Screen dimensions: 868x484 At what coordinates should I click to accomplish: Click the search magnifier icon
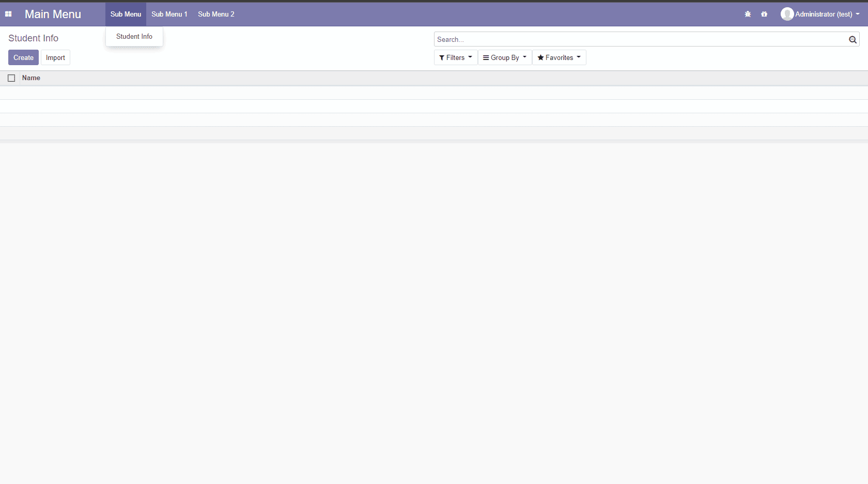pyautogui.click(x=853, y=39)
